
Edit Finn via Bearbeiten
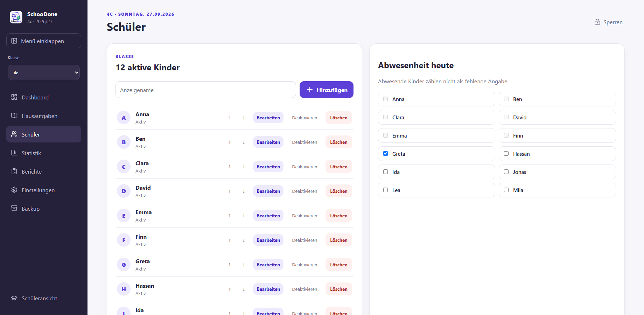[268, 240]
